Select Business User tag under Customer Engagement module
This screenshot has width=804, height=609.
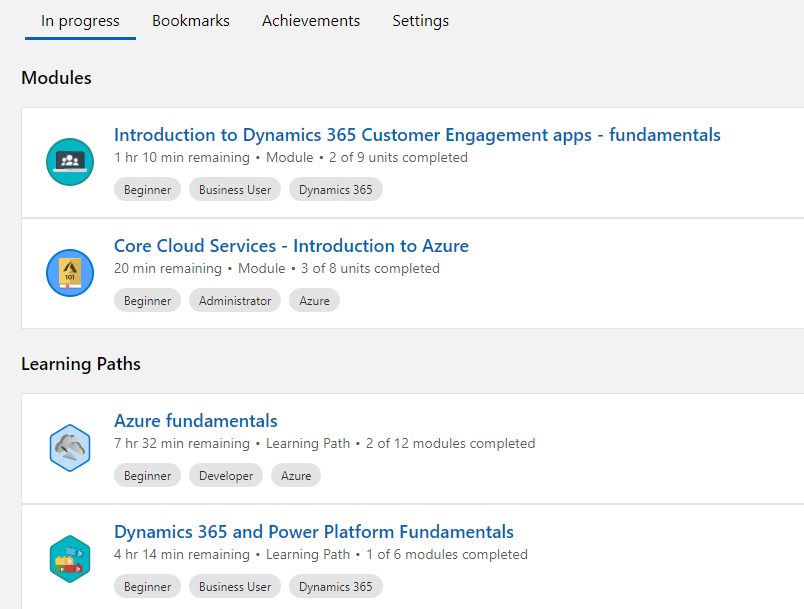(x=235, y=190)
